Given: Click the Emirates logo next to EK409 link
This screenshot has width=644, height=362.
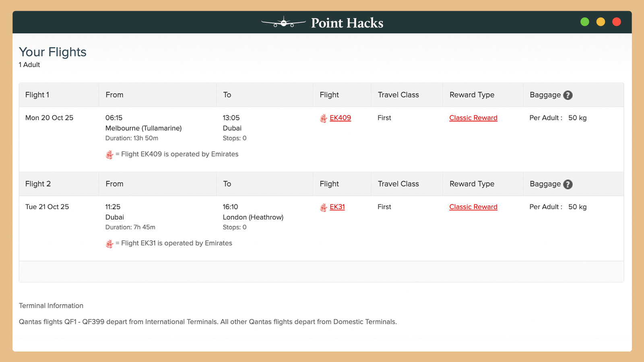Looking at the screenshot, I should pyautogui.click(x=324, y=118).
